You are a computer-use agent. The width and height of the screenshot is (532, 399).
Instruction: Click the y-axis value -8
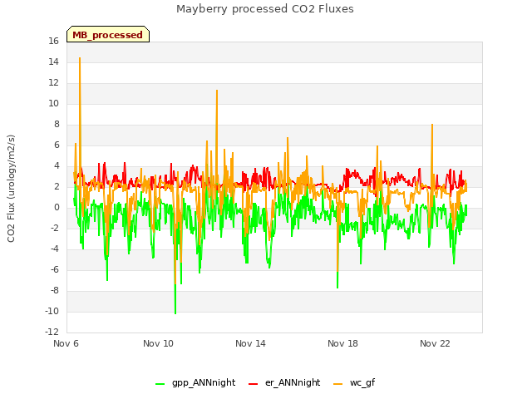(55, 290)
